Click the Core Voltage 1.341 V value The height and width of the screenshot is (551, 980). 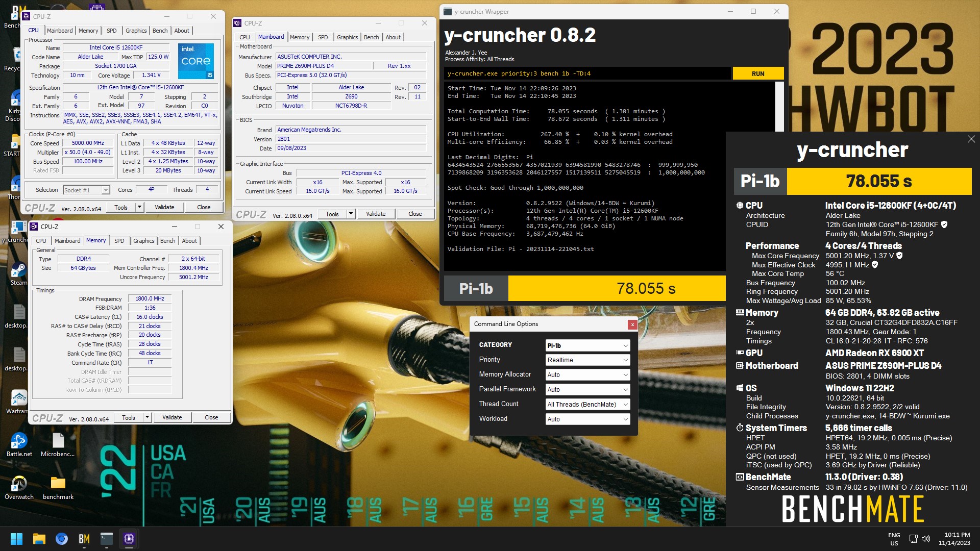[151, 76]
